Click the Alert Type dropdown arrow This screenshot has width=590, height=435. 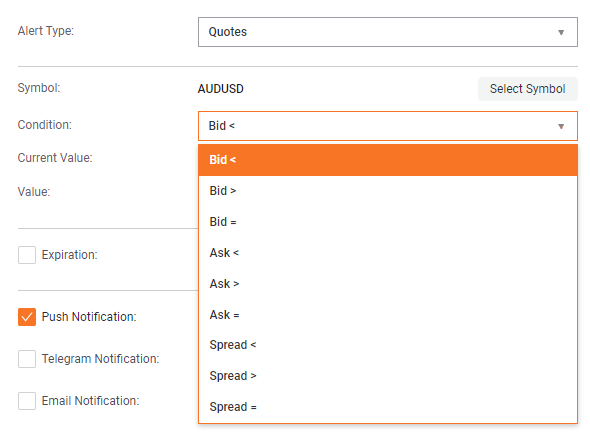click(561, 32)
